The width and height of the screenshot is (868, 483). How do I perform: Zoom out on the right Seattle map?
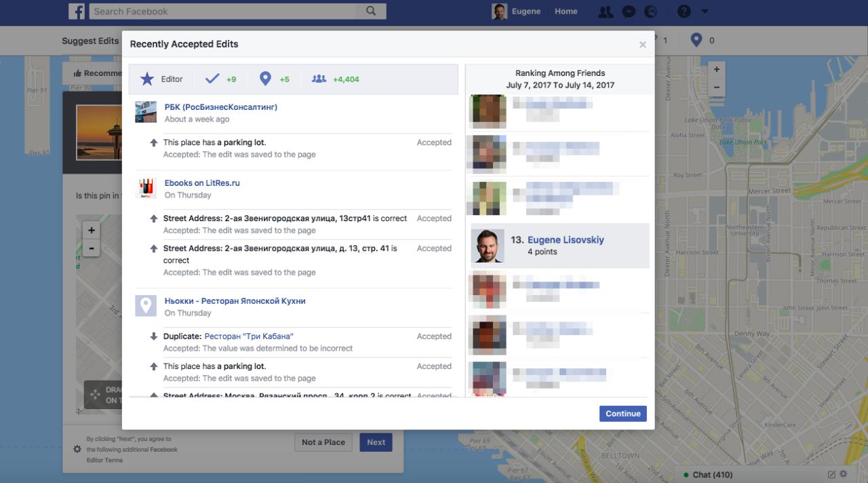pyautogui.click(x=717, y=88)
